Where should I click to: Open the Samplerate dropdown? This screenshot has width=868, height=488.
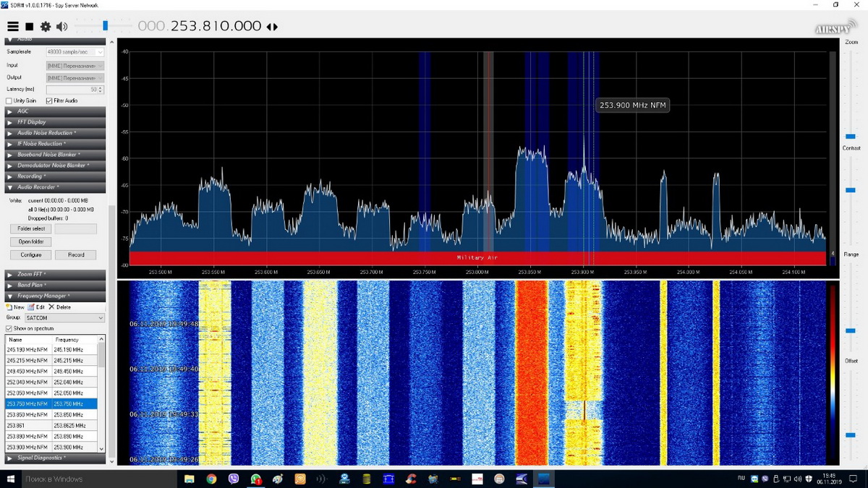tap(75, 52)
